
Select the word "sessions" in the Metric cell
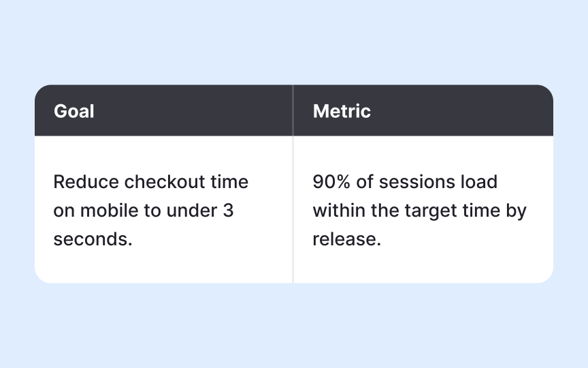click(x=410, y=183)
